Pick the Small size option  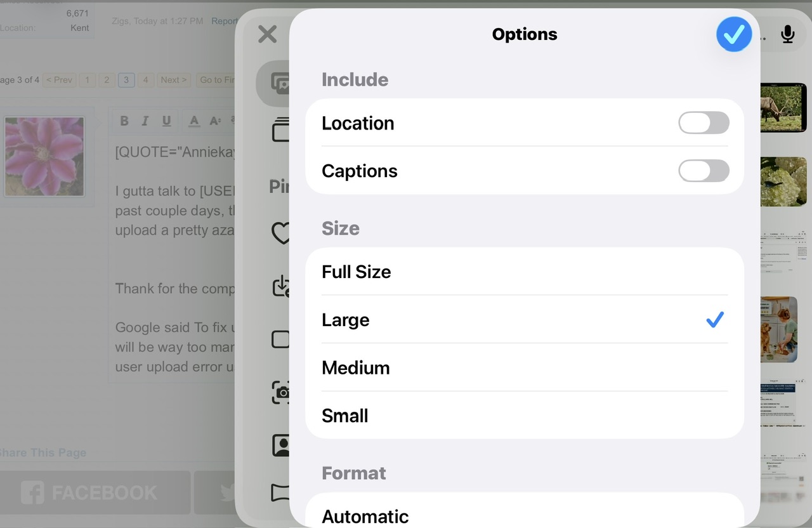[x=524, y=416]
